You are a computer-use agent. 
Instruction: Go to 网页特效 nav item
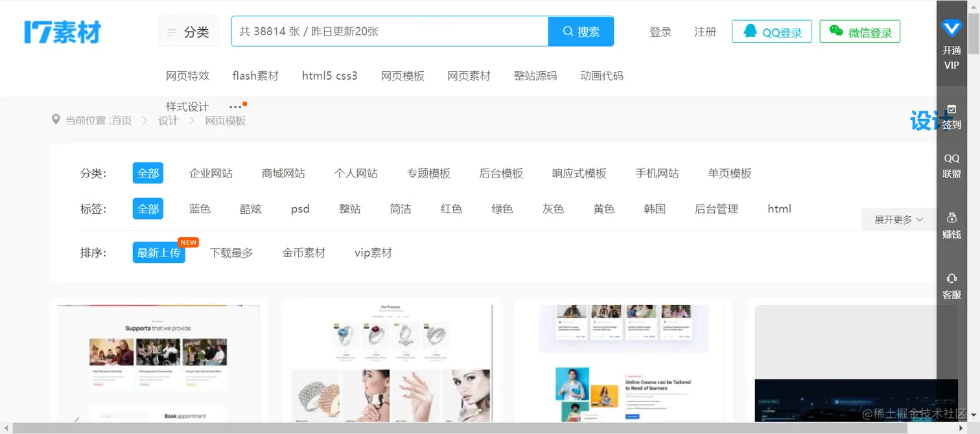pyautogui.click(x=188, y=76)
